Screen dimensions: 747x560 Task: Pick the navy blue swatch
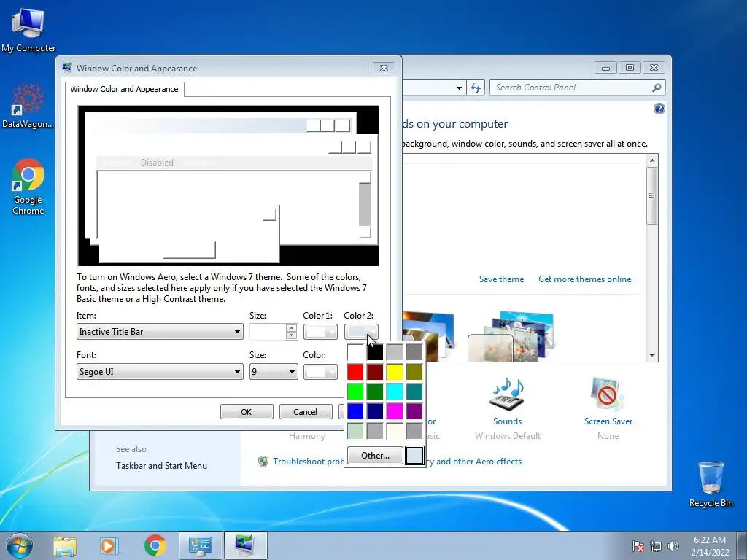coord(375,411)
